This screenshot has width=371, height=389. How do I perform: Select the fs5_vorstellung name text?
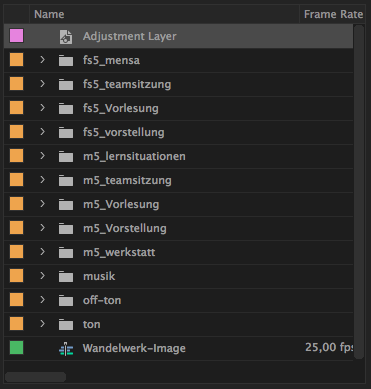click(x=124, y=132)
